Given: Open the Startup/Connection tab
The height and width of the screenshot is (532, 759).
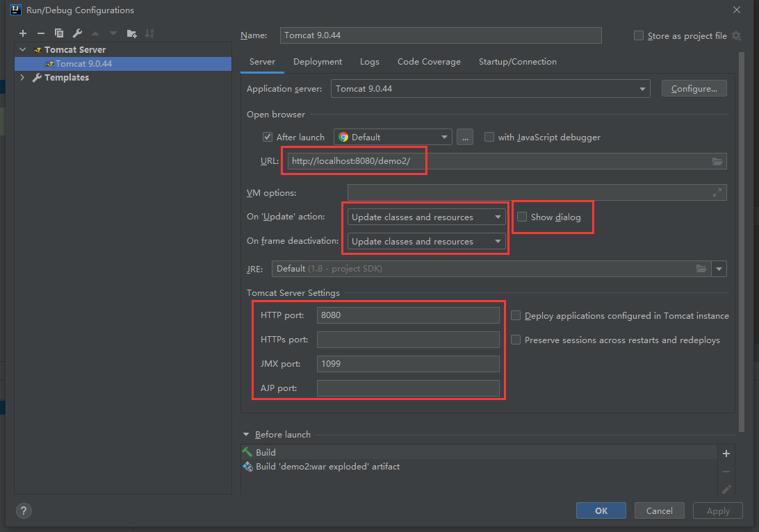Looking at the screenshot, I should click(517, 62).
